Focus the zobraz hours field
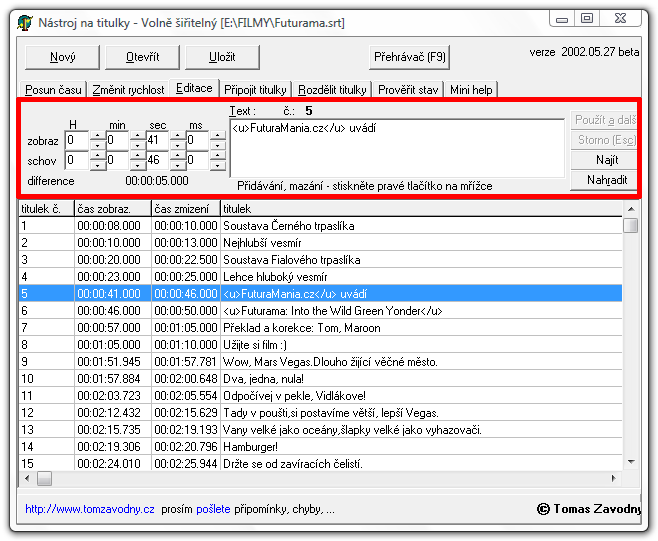 [77, 140]
